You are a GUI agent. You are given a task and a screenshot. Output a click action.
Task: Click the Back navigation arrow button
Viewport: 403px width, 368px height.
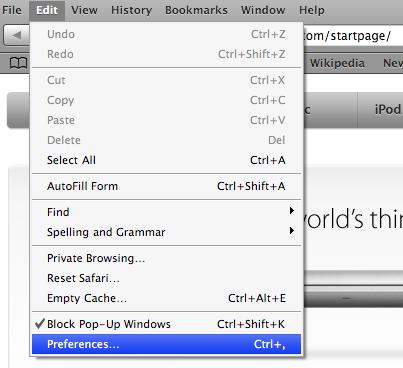click(17, 35)
